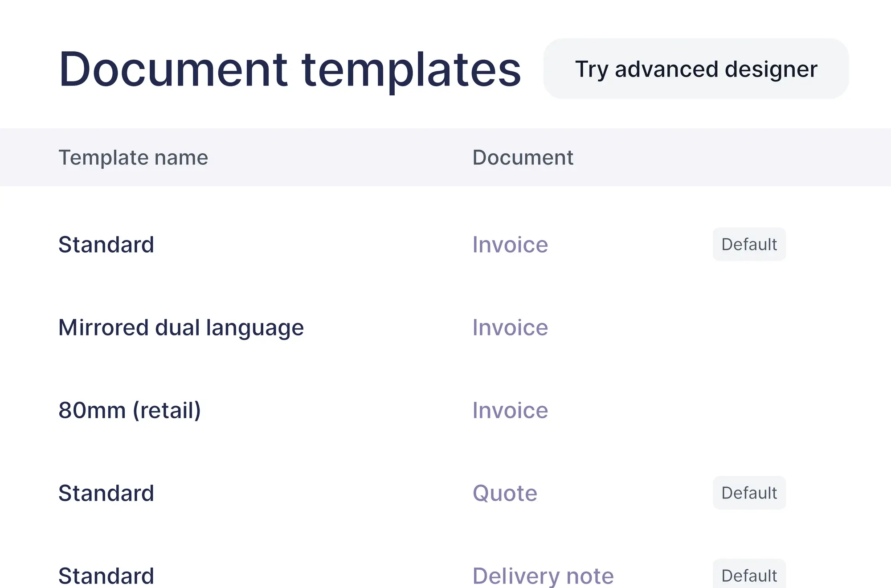Select the Default badge in the Quote row
Screen dimensions: 891x588
(x=749, y=493)
